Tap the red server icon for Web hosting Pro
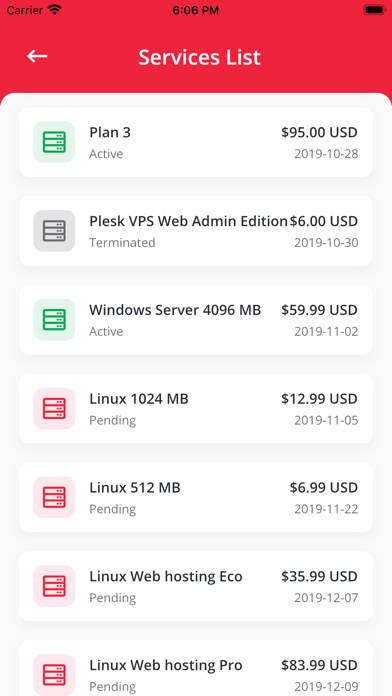This screenshot has width=392, height=696. [x=54, y=675]
